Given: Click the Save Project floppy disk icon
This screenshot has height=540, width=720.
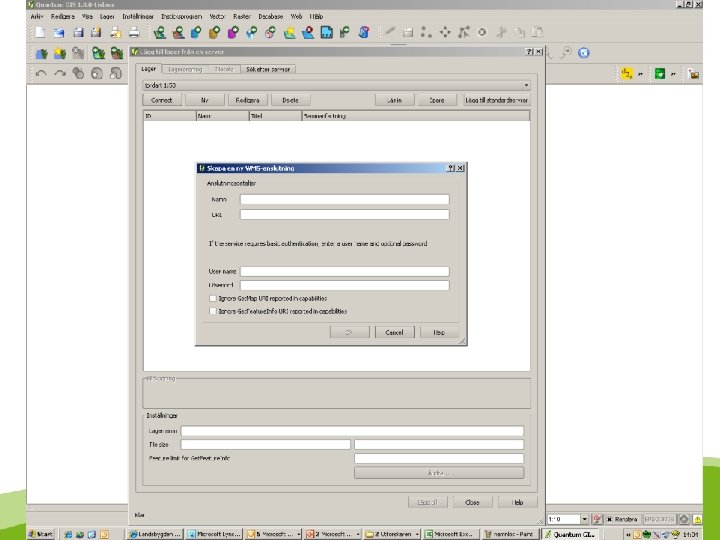Looking at the screenshot, I should (78, 32).
